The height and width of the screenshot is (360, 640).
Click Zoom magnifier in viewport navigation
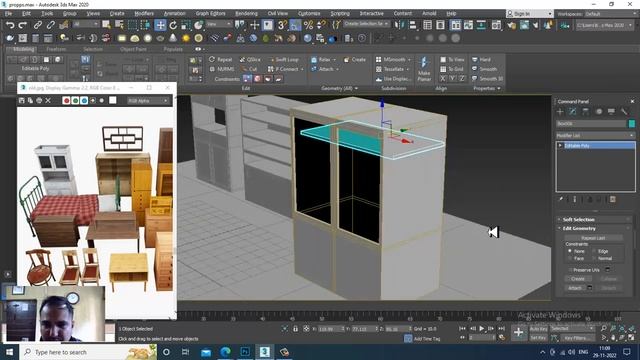pyautogui.click(x=604, y=328)
